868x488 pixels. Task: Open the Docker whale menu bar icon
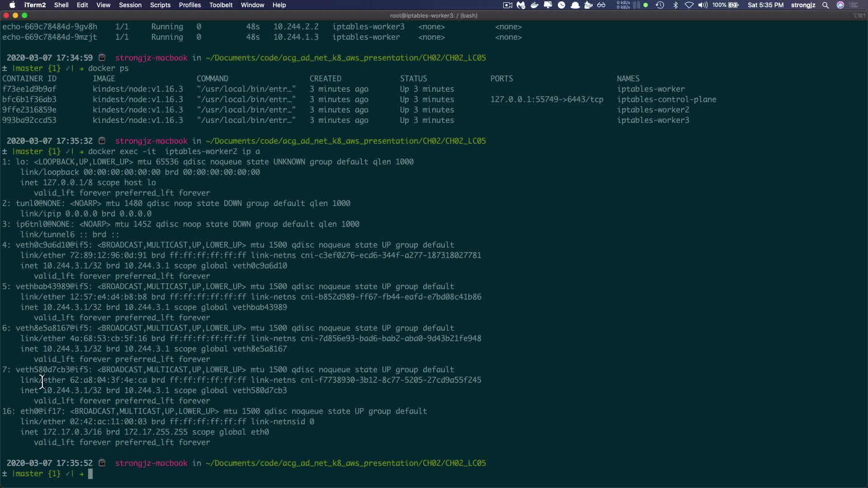click(534, 5)
